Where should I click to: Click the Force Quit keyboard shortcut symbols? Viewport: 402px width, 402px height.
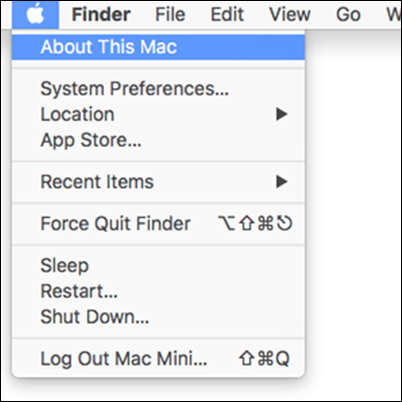[x=255, y=223]
